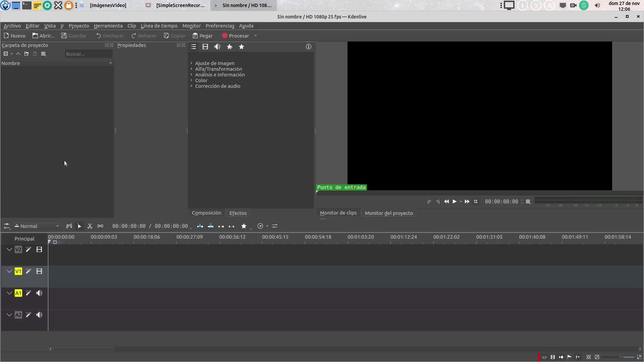The height and width of the screenshot is (362, 644).
Task: Click the Abrir button
Action: pyautogui.click(x=43, y=36)
